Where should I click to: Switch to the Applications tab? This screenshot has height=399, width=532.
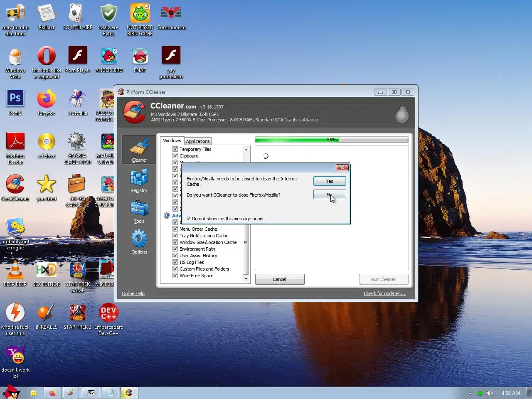tap(198, 141)
